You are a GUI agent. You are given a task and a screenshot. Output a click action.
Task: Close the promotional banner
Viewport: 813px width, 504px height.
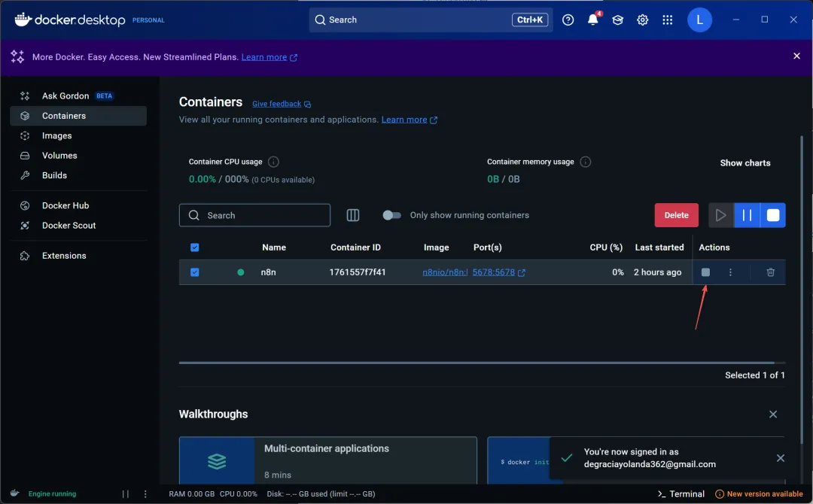pos(796,56)
